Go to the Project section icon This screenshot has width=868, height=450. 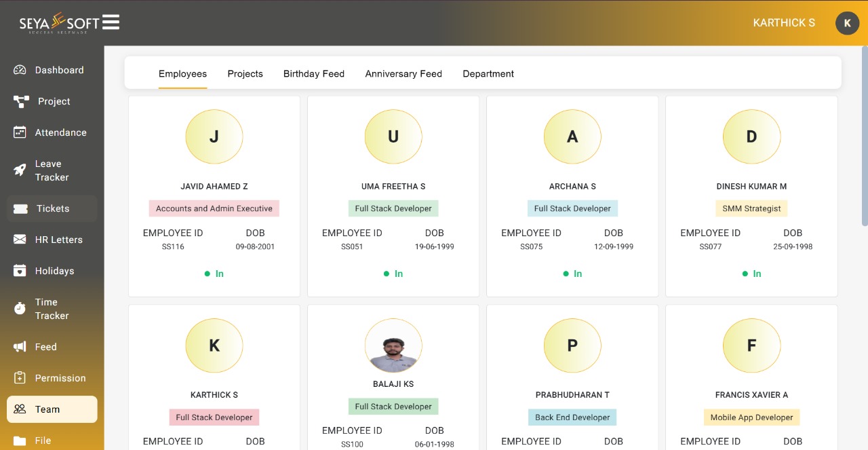[21, 101]
